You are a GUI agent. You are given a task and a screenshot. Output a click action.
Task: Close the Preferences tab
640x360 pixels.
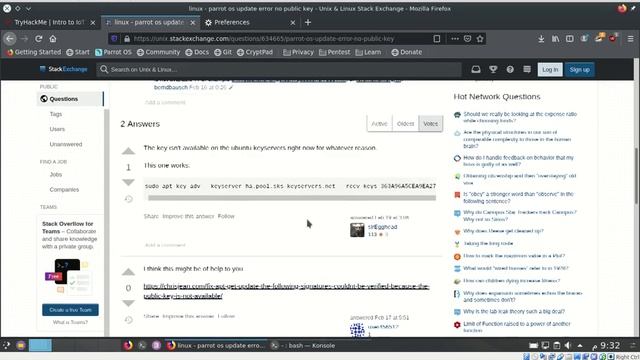(293, 22)
